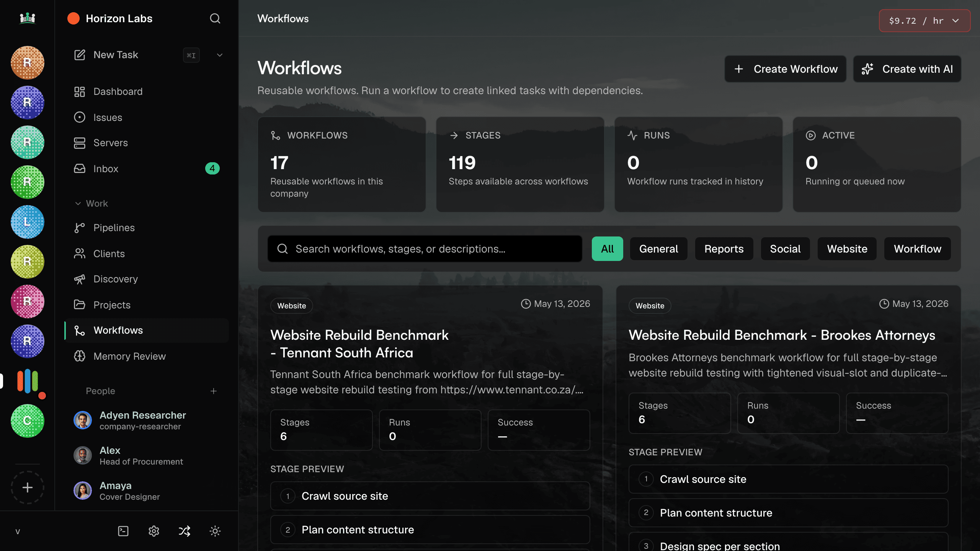Select the General filter tab
Screen dimensions: 980x551
click(658, 249)
